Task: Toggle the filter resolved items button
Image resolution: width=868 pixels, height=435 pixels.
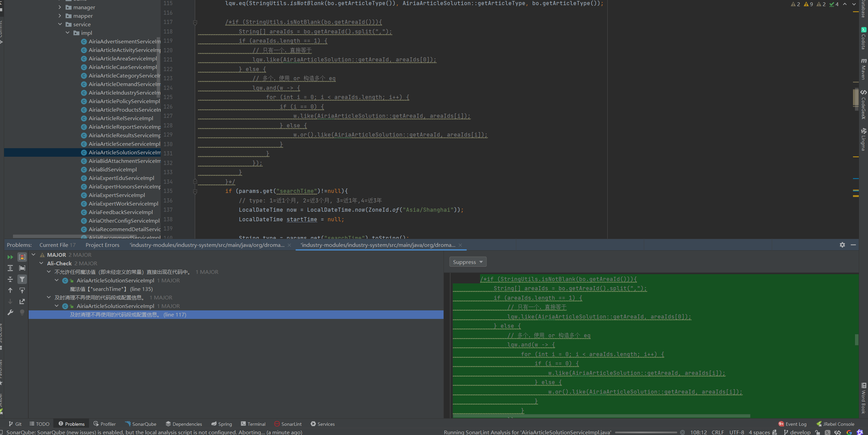Action: coord(22,279)
